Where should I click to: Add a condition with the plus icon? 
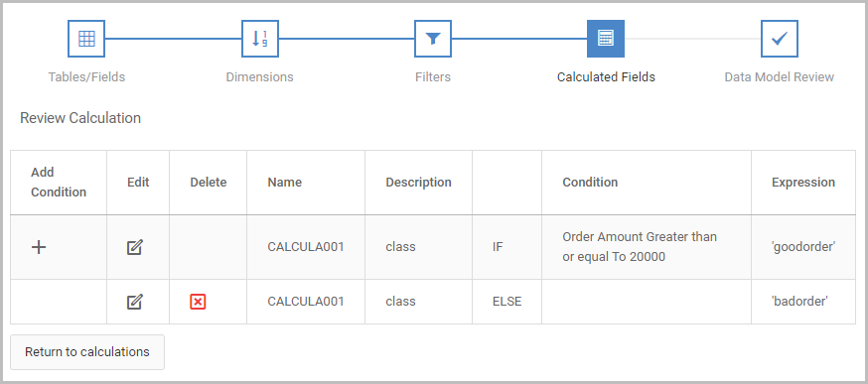point(38,247)
